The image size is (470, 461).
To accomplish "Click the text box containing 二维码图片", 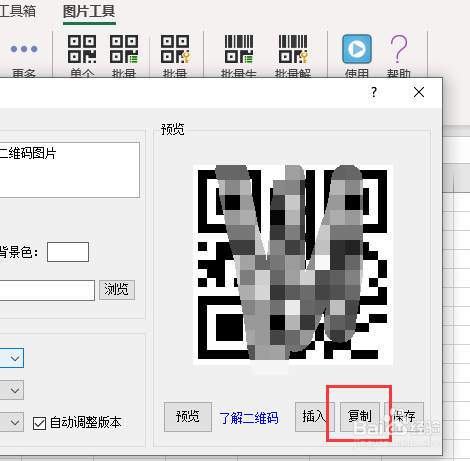I will coord(70,170).
